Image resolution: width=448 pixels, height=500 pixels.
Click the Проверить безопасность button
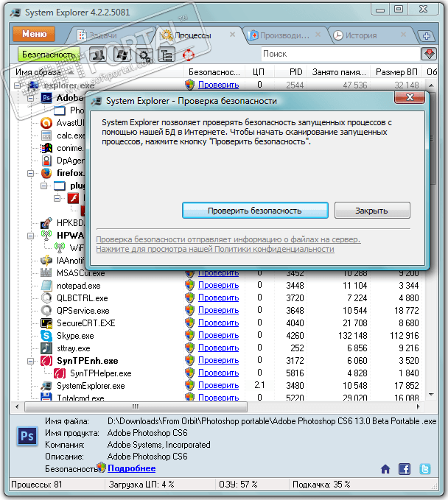(255, 211)
